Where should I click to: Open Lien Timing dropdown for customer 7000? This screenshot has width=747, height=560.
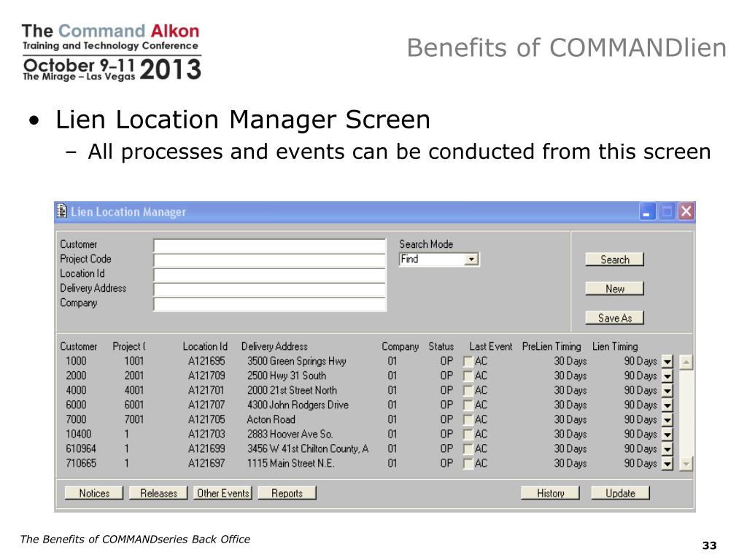click(667, 421)
